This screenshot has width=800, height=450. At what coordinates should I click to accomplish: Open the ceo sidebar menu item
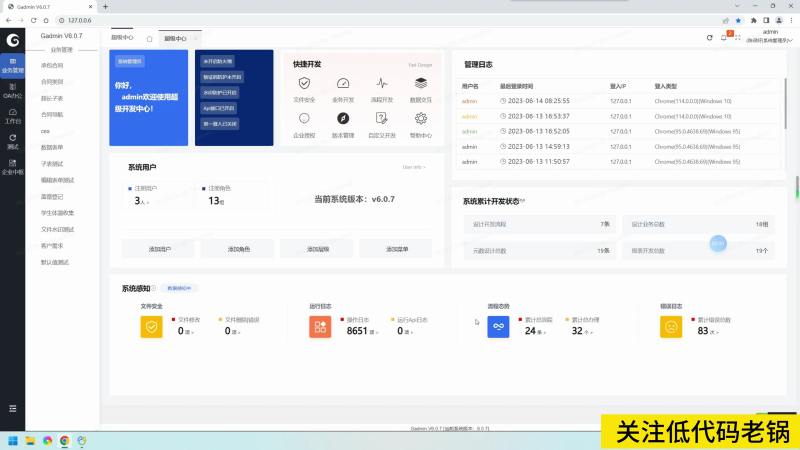pos(45,131)
